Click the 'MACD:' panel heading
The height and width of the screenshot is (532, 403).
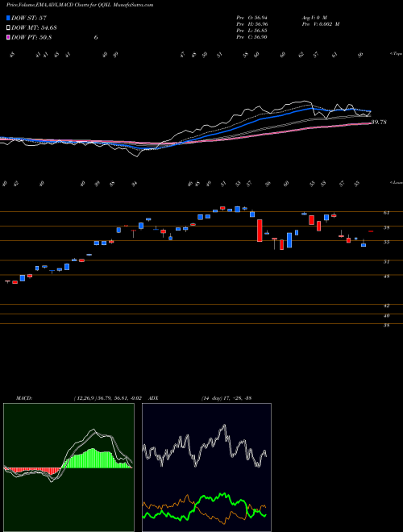pos(23,397)
